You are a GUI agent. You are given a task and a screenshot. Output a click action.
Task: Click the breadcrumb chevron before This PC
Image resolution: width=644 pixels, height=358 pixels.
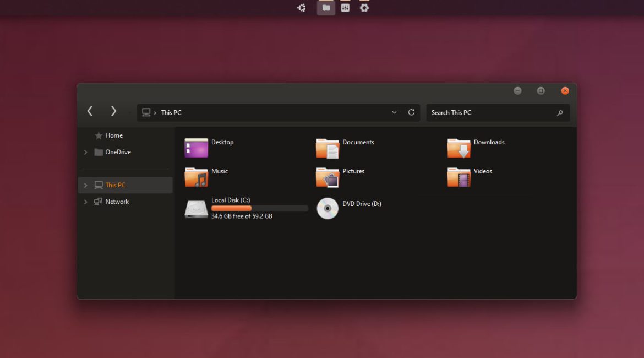[x=155, y=112]
